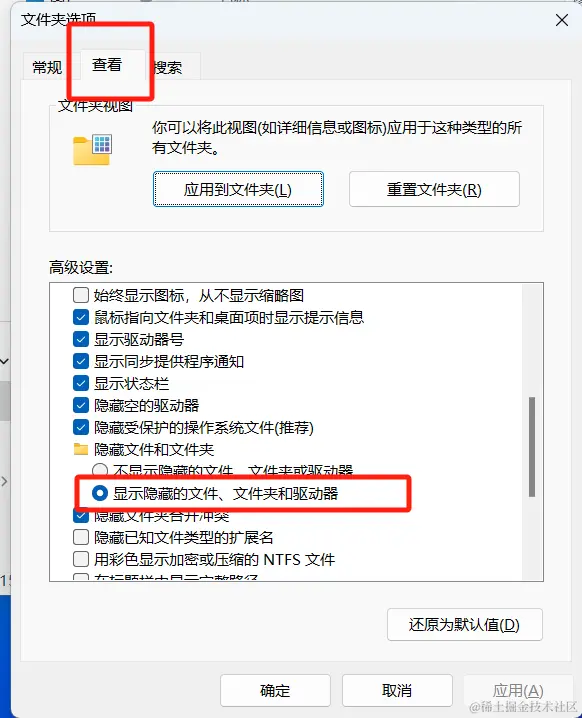Uncheck 显示驱动器号 checkbox
This screenshot has width=582, height=718.
[81, 339]
